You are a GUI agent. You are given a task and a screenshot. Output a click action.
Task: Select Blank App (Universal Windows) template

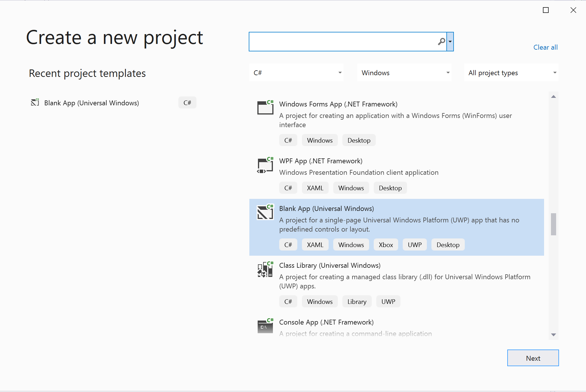(x=396, y=225)
